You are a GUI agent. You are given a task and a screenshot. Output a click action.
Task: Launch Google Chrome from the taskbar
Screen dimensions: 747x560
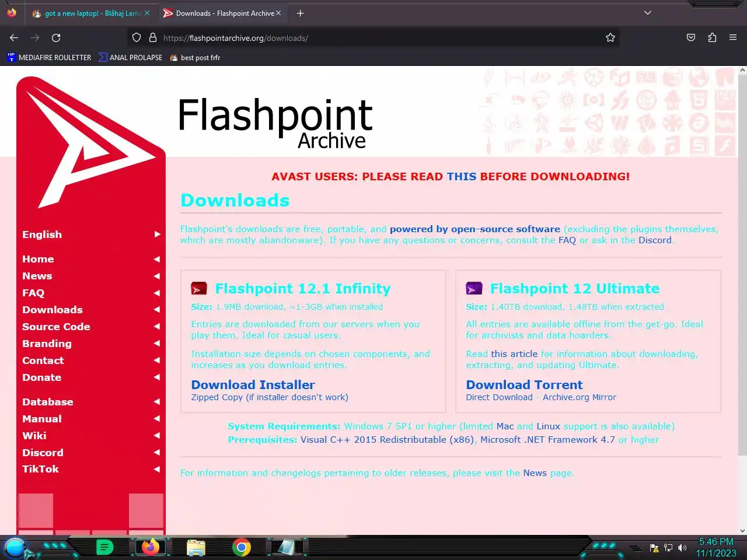[242, 547]
